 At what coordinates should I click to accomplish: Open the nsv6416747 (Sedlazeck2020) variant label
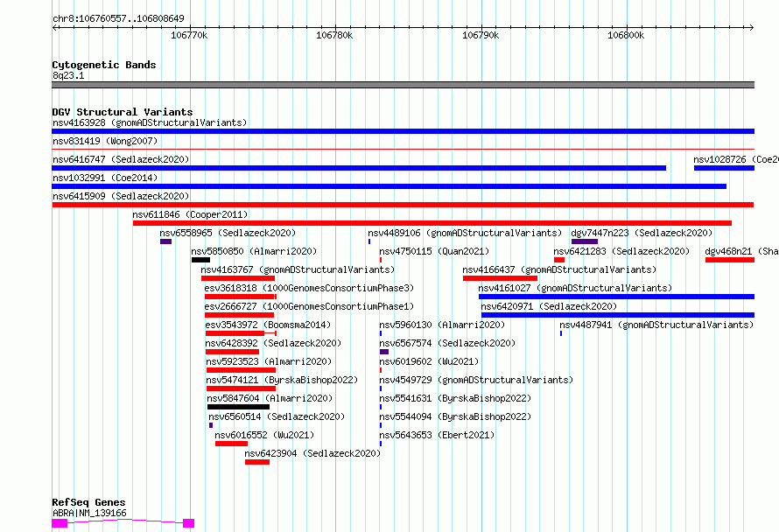(x=121, y=159)
